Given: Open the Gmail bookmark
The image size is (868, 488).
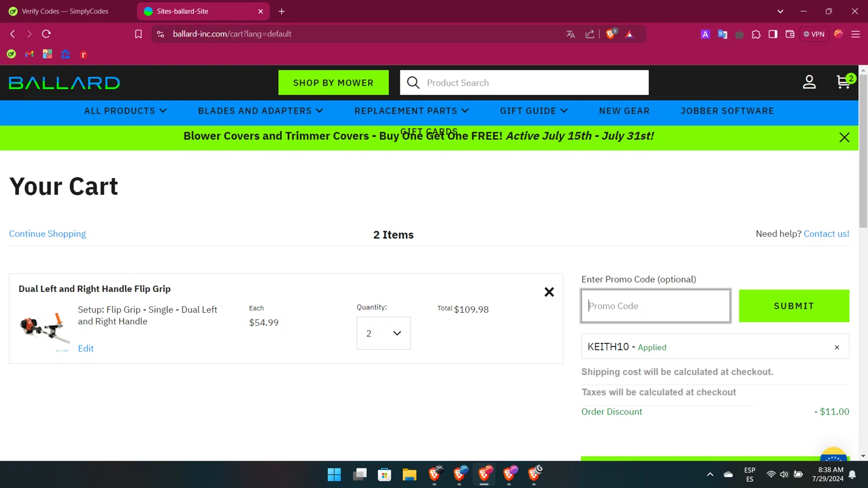Looking at the screenshot, I should tap(30, 54).
